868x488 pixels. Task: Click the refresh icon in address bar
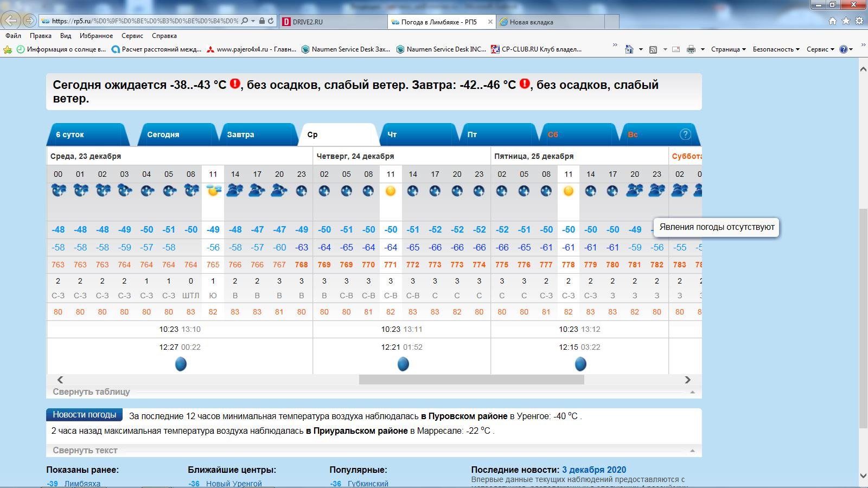[x=271, y=21]
